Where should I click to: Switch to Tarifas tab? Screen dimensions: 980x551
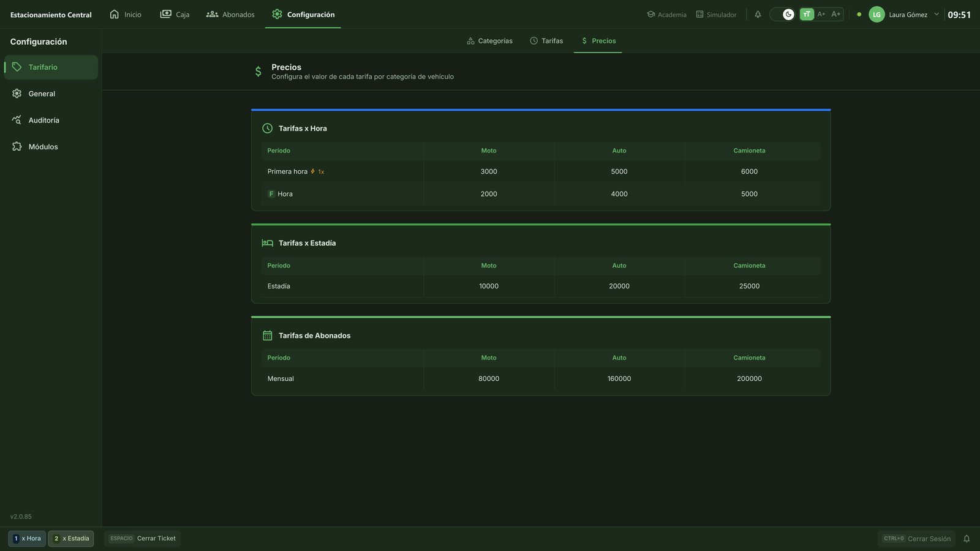(x=546, y=41)
